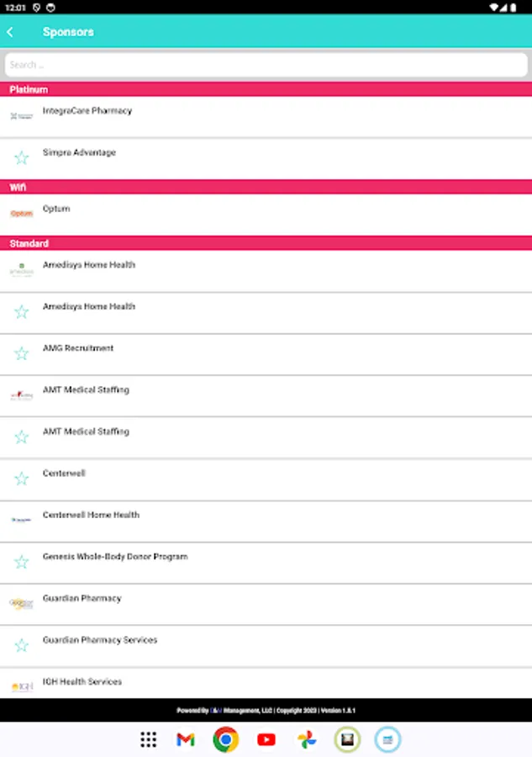Open Genesis Whole-Body Donor Program name
Viewport: 532px width, 757px height.
click(x=115, y=557)
